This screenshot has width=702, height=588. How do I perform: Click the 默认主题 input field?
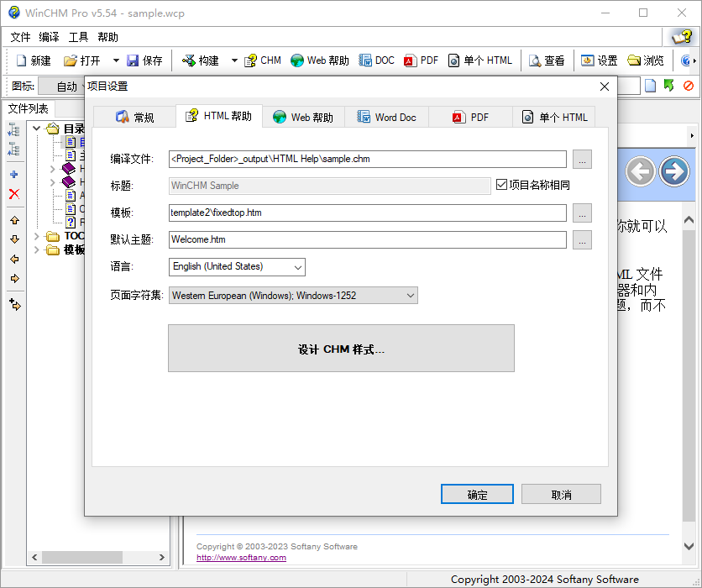[x=368, y=239]
